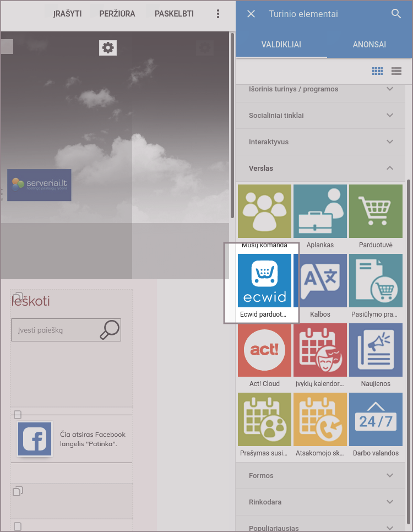This screenshot has height=532, width=413.
Task: Open the Įvykių kalendorius widget
Action: point(320,355)
